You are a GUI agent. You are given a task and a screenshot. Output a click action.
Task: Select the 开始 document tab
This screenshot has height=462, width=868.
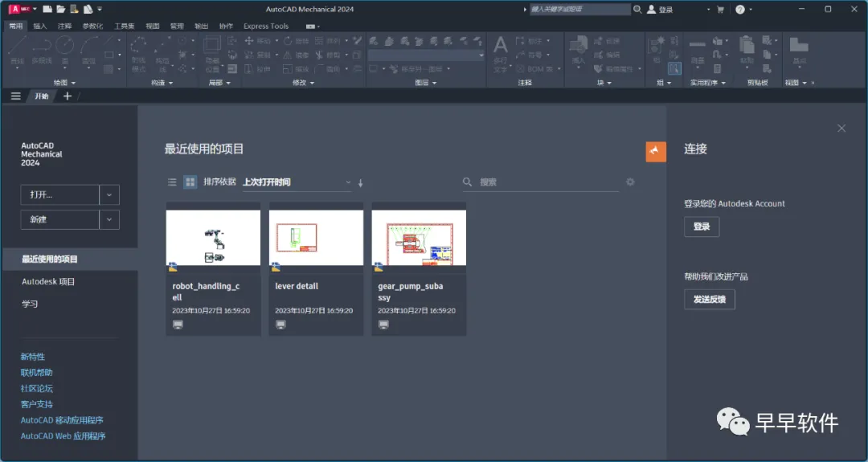[42, 96]
